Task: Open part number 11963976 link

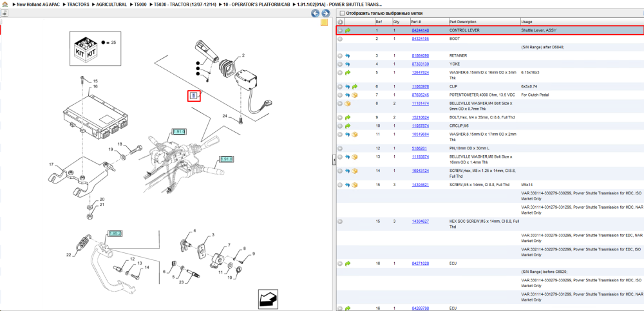Action: (x=420, y=87)
